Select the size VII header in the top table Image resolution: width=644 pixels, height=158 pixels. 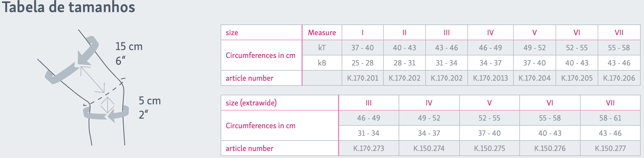619,33
